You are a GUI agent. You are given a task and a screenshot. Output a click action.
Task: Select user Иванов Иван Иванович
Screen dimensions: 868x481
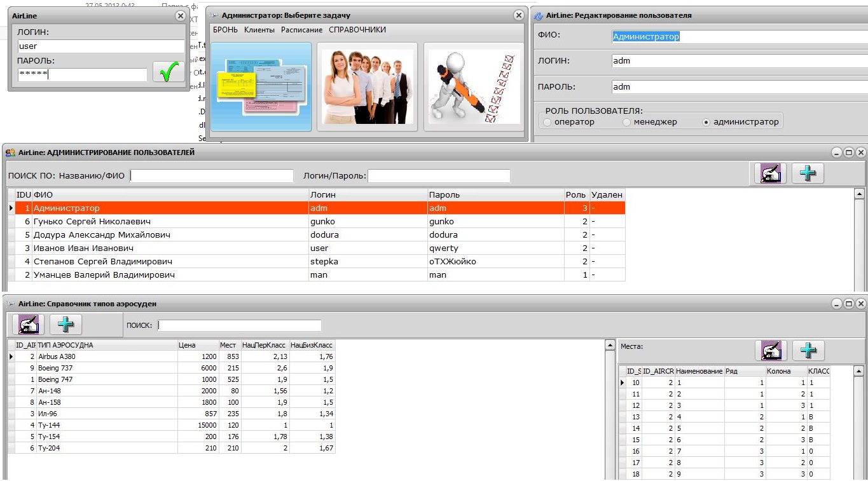pos(316,248)
